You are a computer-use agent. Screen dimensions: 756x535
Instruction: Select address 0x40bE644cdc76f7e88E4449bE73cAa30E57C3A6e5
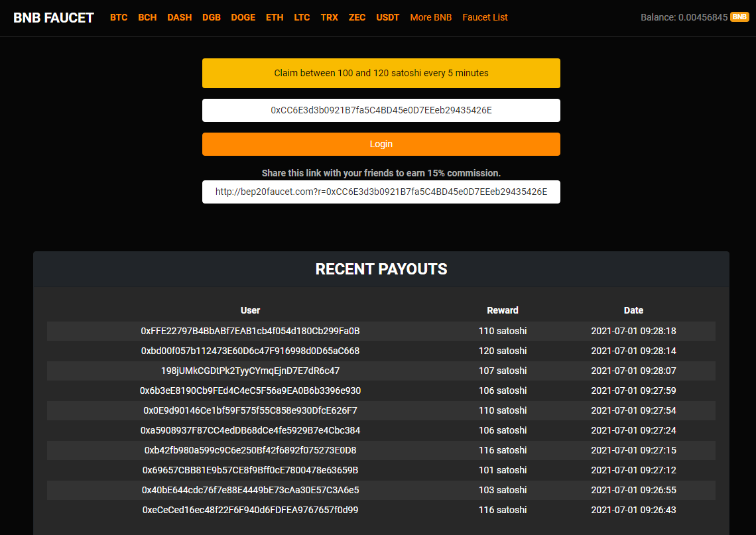250,490
